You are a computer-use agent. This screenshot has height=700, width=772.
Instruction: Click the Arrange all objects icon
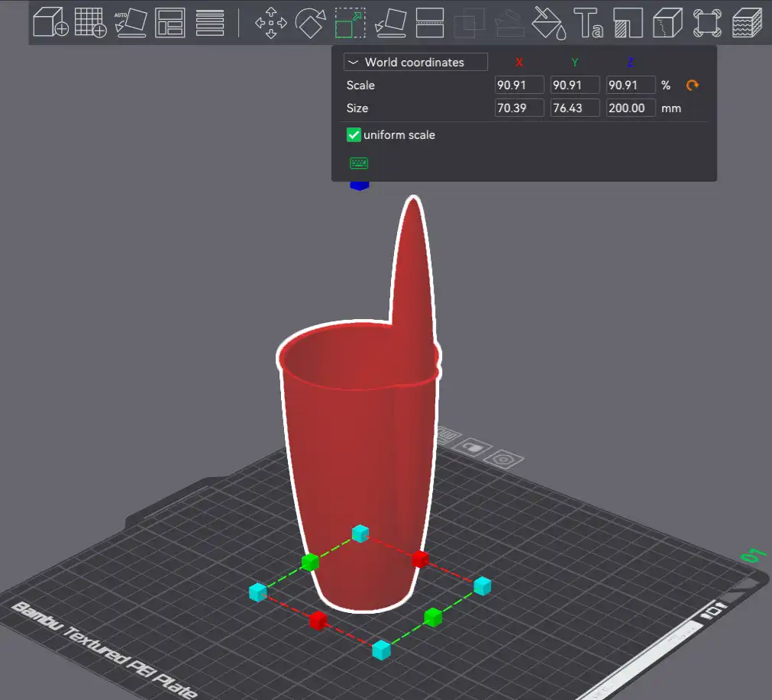[170, 22]
